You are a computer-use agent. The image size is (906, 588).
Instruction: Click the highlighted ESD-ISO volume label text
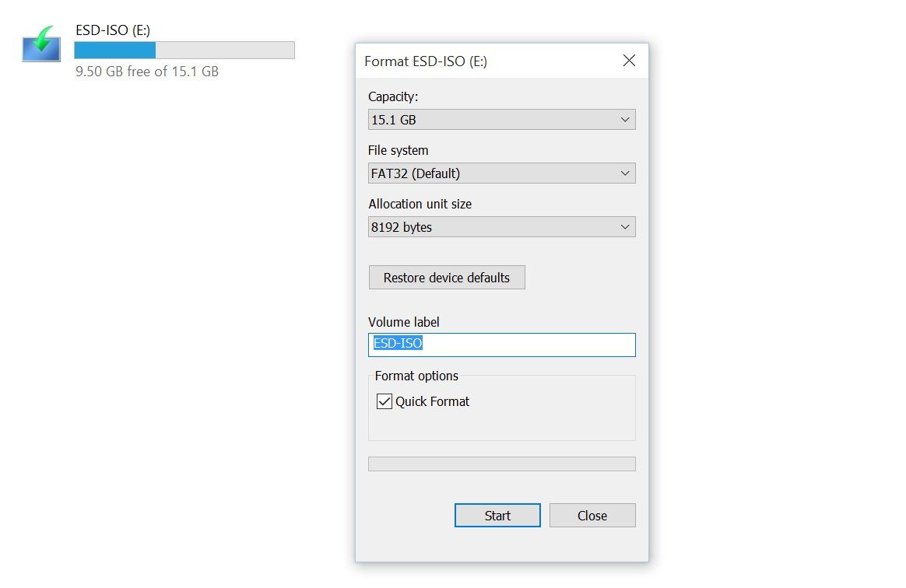click(398, 343)
